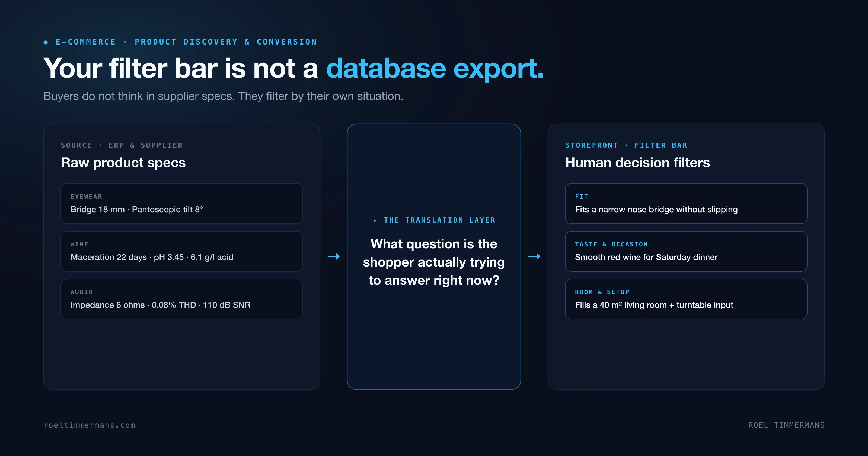Click the 'Raw product specs' heading

coord(123,163)
